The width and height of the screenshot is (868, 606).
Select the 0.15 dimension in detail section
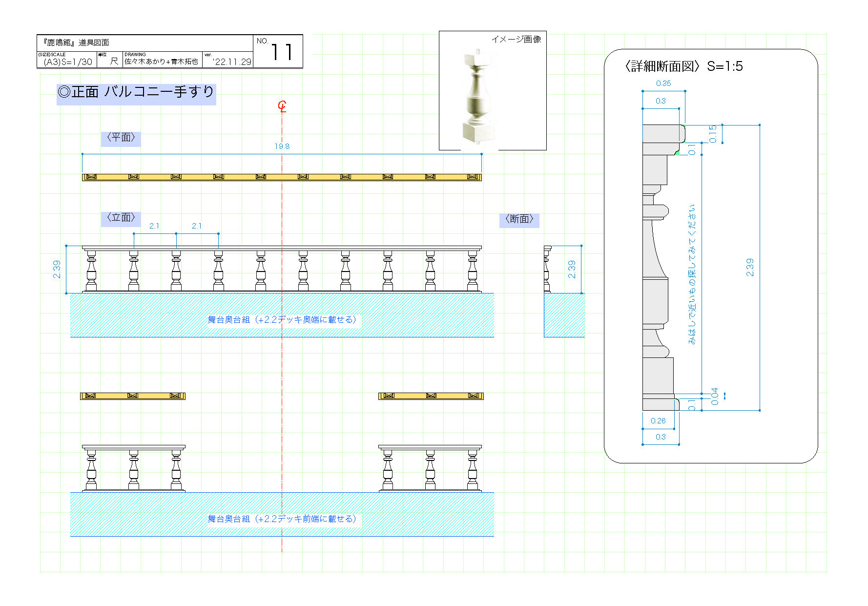click(x=713, y=134)
